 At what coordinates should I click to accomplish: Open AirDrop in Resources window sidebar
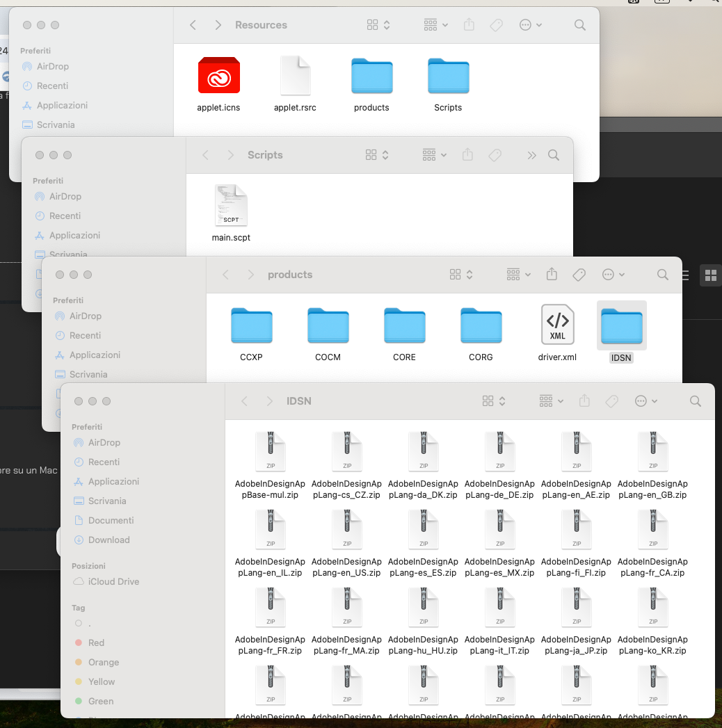pos(46,66)
